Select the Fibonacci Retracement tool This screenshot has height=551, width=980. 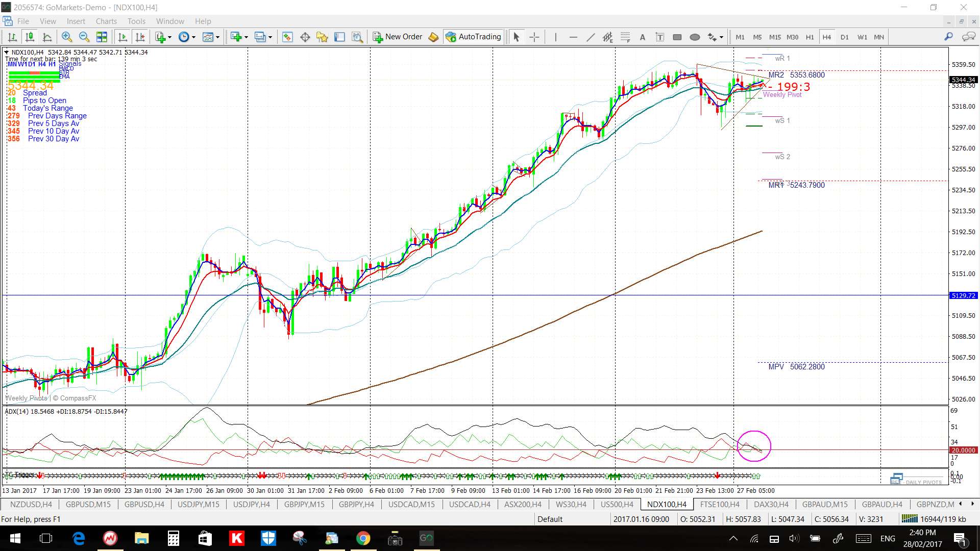(x=625, y=37)
